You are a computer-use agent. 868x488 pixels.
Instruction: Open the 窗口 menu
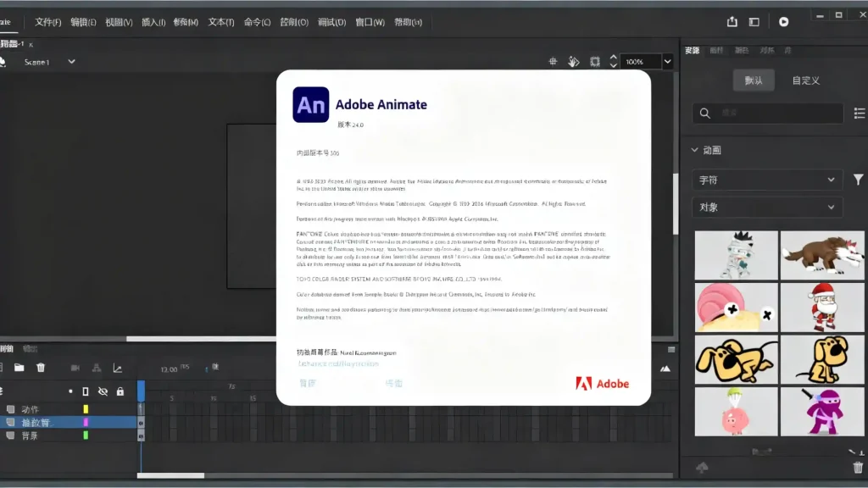370,22
